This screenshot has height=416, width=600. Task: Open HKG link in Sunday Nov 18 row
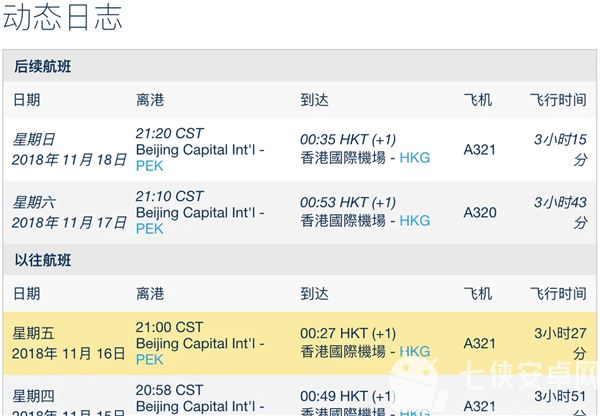coord(415,158)
